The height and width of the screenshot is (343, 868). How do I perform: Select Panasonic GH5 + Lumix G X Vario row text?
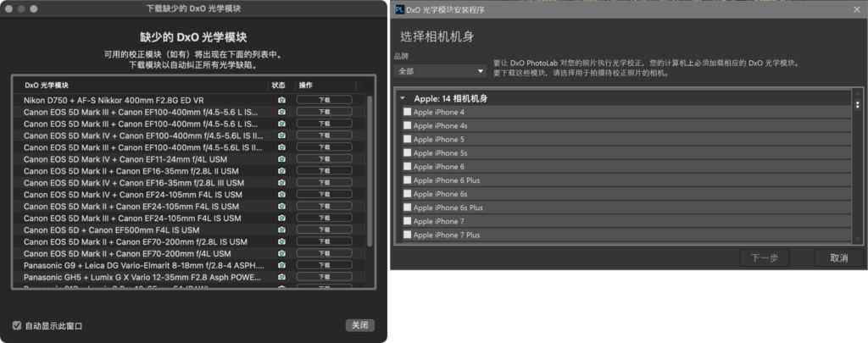coord(144,277)
